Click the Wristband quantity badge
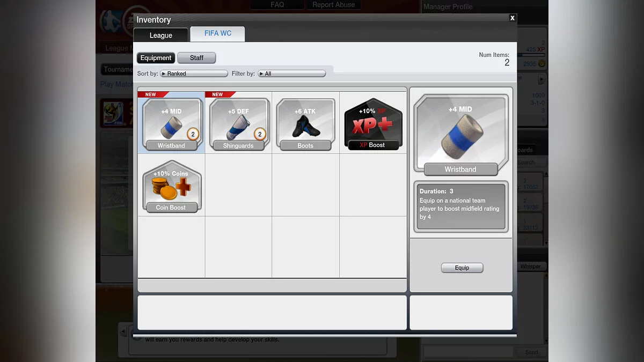 pyautogui.click(x=193, y=135)
